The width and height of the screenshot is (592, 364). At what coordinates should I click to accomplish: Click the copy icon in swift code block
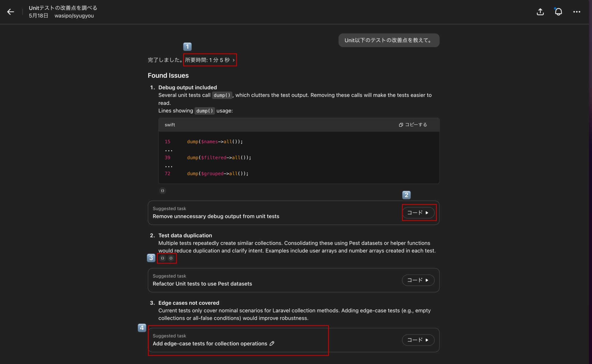pos(401,125)
